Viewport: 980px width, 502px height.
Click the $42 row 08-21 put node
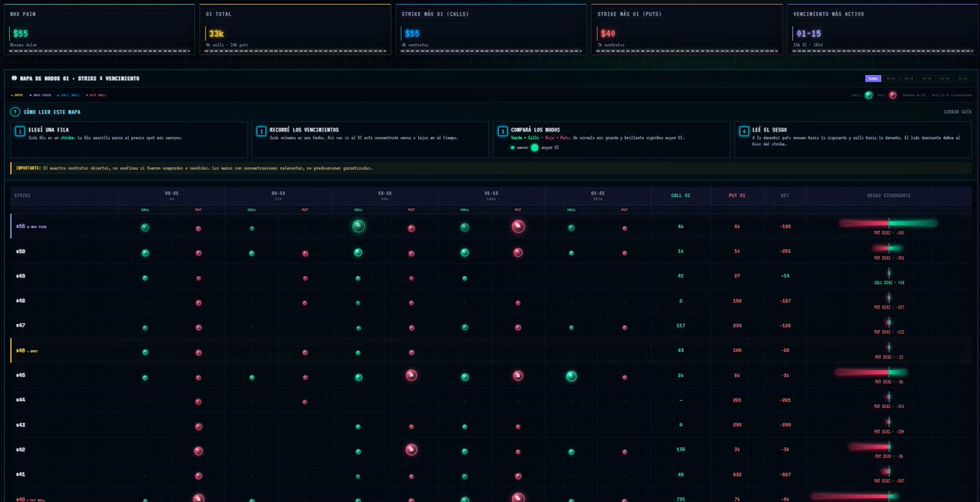pos(198,451)
